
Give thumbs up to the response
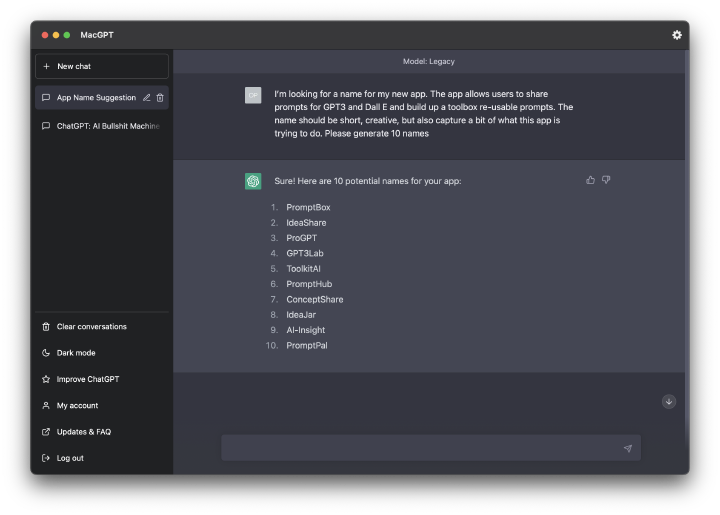[x=591, y=180]
